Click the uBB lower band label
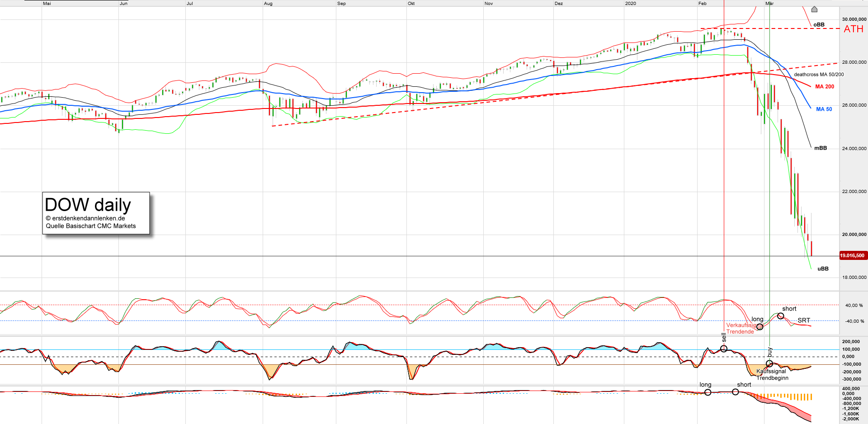The height and width of the screenshot is (424, 868). (823, 269)
